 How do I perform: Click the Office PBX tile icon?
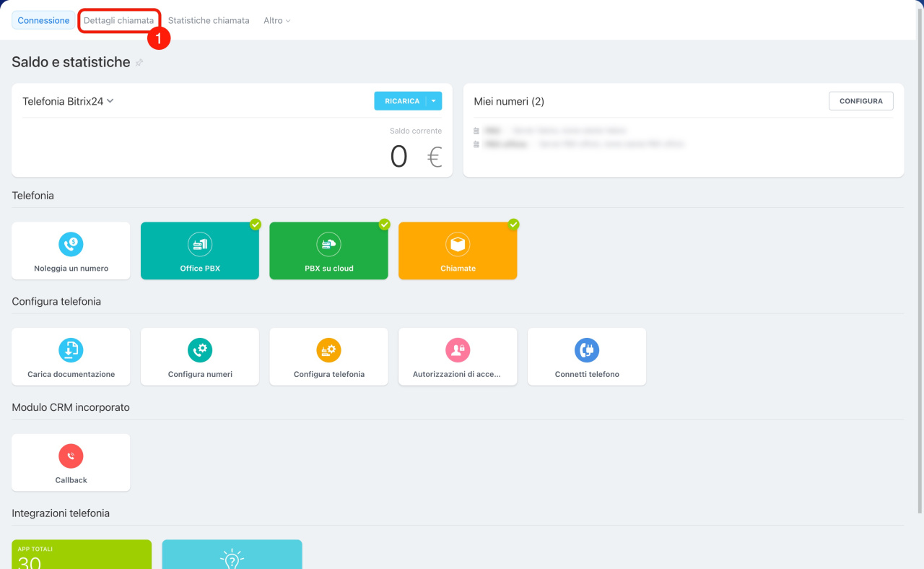tap(200, 244)
